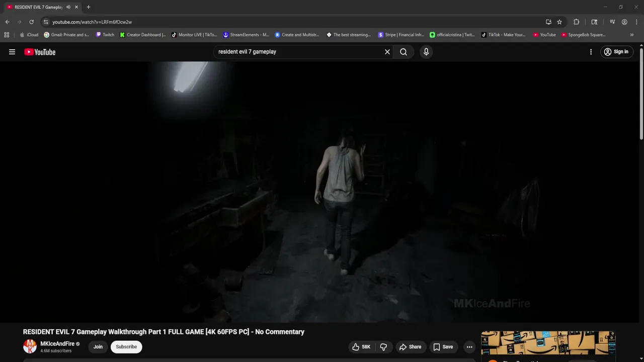
Task: Subscribe to MKIceAndFire
Action: [126, 347]
